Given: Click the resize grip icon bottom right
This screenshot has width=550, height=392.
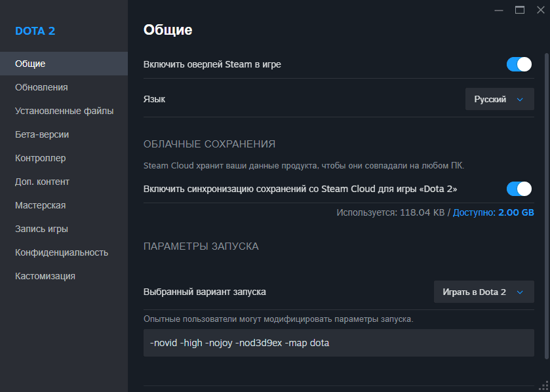Looking at the screenshot, I should 543,385.
